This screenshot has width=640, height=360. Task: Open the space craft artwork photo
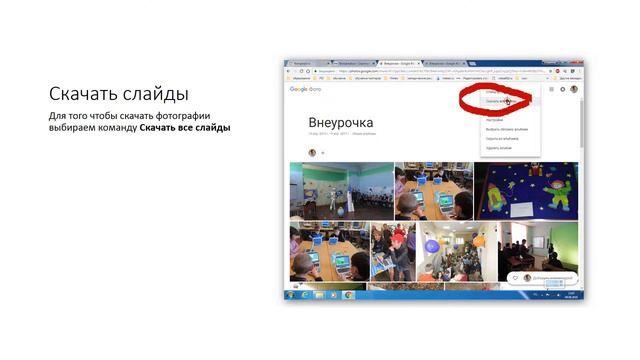[526, 191]
